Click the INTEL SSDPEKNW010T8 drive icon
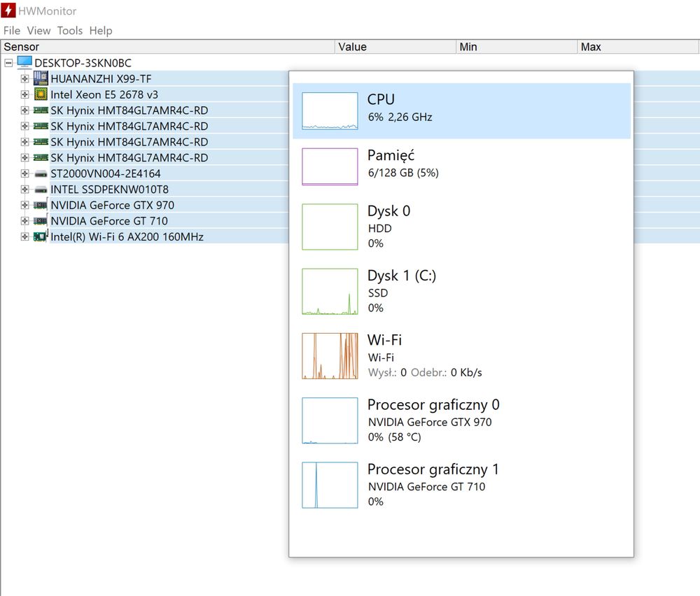This screenshot has width=700, height=596. 41,190
